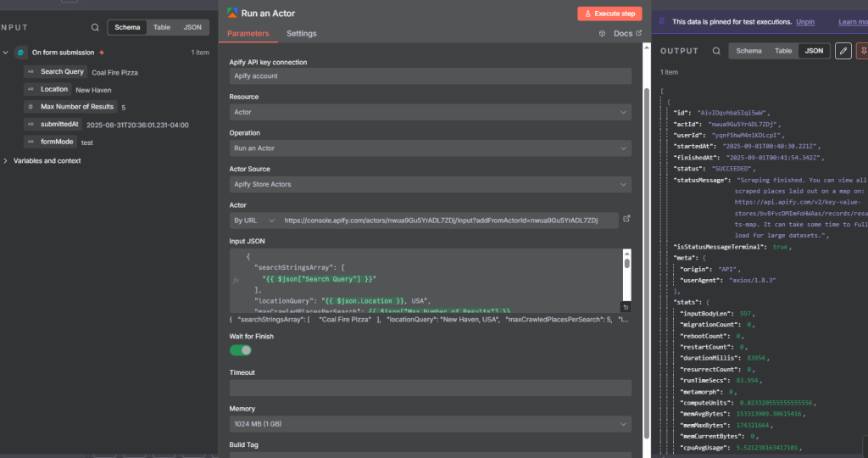Image resolution: width=868 pixels, height=458 pixels.
Task: Open the Resource dropdown showing Actor
Action: (430, 112)
